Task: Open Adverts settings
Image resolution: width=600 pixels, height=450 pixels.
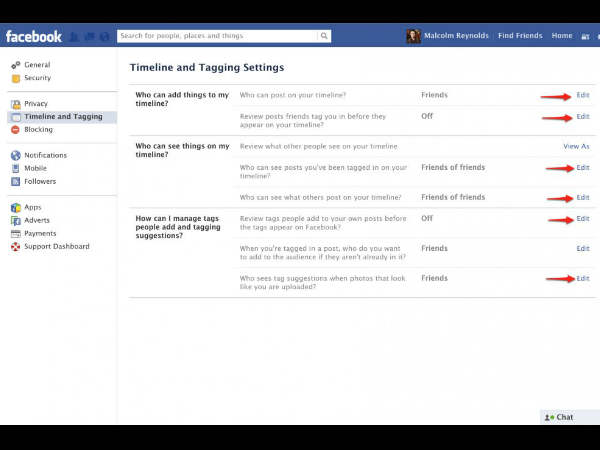Action: (37, 220)
